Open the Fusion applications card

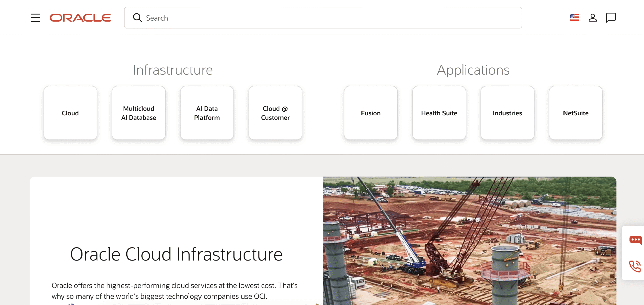pyautogui.click(x=371, y=113)
